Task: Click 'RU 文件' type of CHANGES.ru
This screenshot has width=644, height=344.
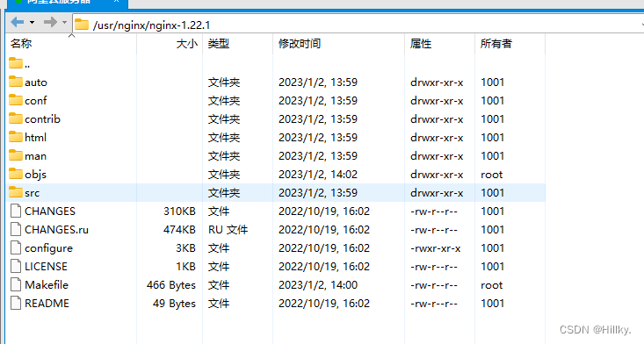Action: click(x=228, y=230)
